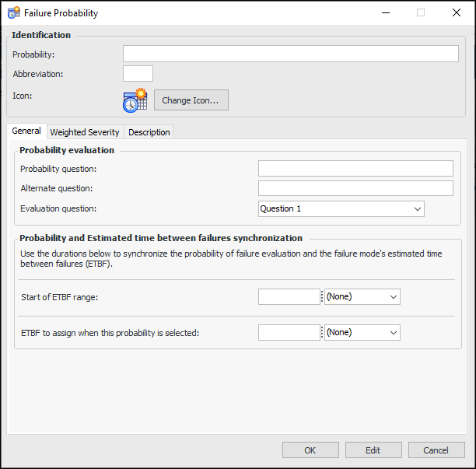The image size is (476, 469).
Task: Close the Failure Probability dialog
Action: point(457,13)
